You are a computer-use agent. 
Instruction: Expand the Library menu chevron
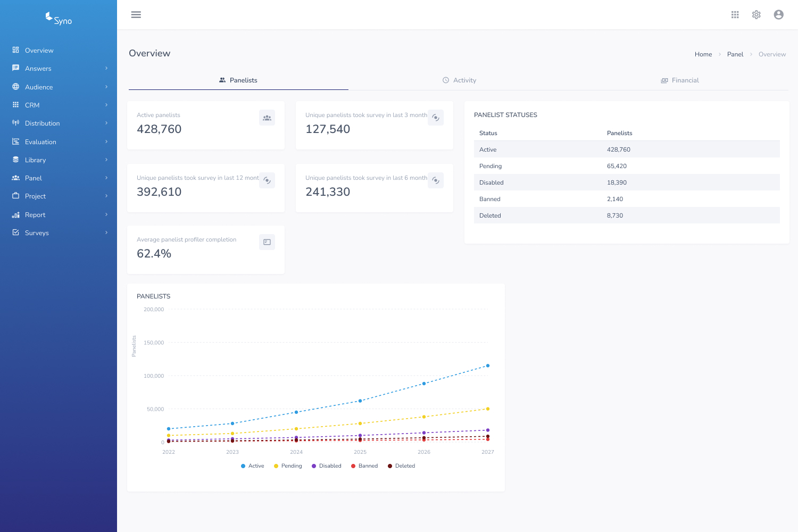[x=106, y=160]
